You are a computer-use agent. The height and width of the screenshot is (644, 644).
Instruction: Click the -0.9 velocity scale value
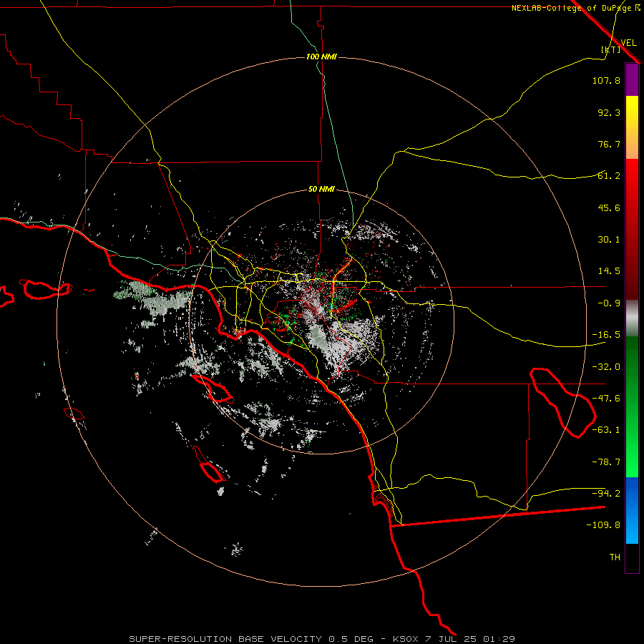pos(609,303)
